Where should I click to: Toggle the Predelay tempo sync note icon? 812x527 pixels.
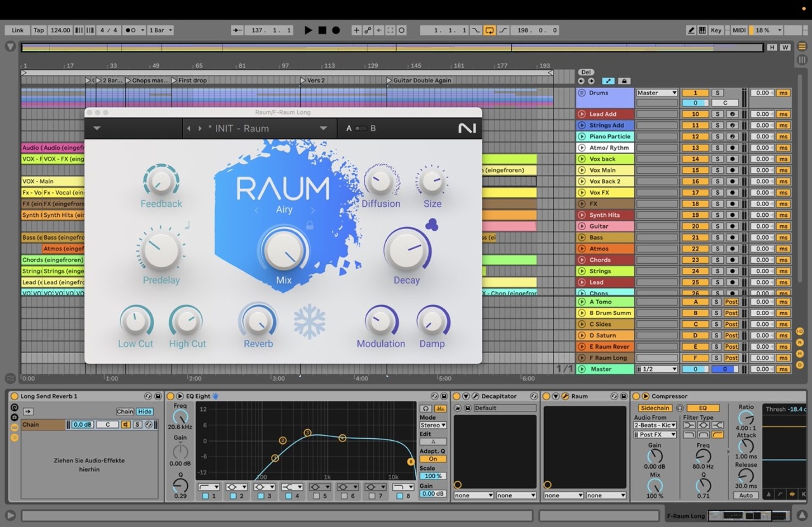pos(187,225)
